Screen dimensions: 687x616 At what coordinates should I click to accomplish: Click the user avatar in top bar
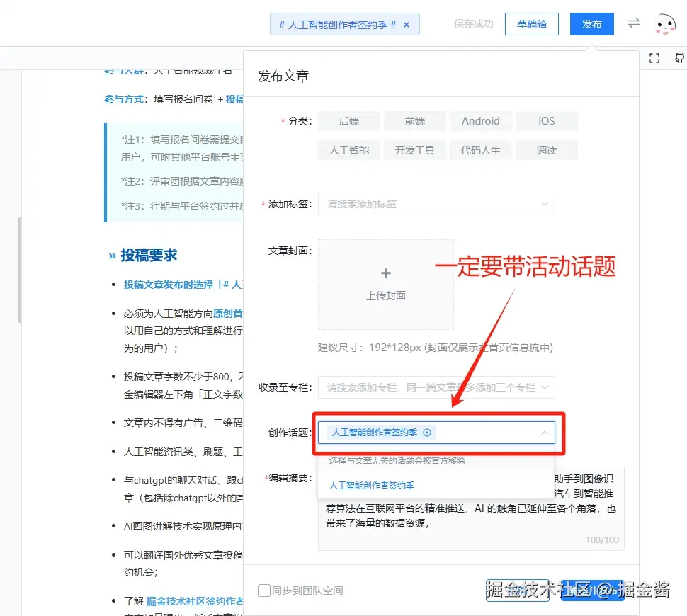[x=664, y=23]
